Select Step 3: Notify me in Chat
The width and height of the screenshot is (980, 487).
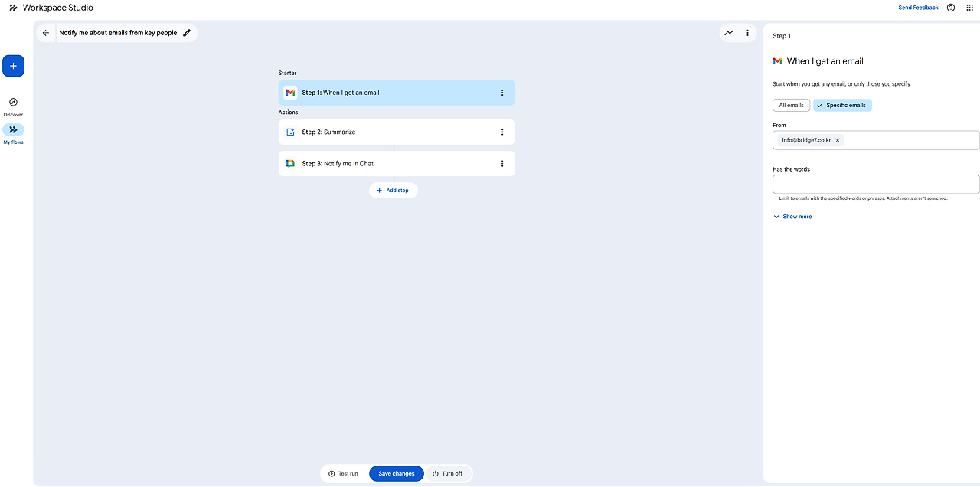(397, 163)
